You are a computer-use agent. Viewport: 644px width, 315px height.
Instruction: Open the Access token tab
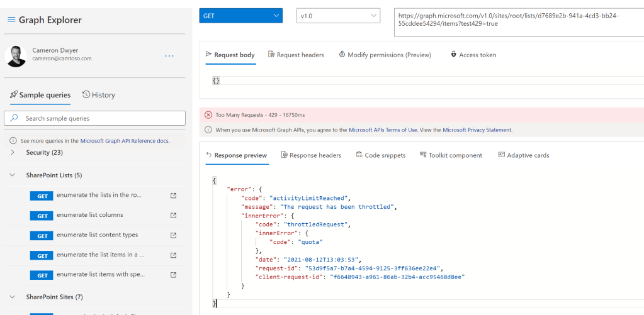pyautogui.click(x=473, y=55)
